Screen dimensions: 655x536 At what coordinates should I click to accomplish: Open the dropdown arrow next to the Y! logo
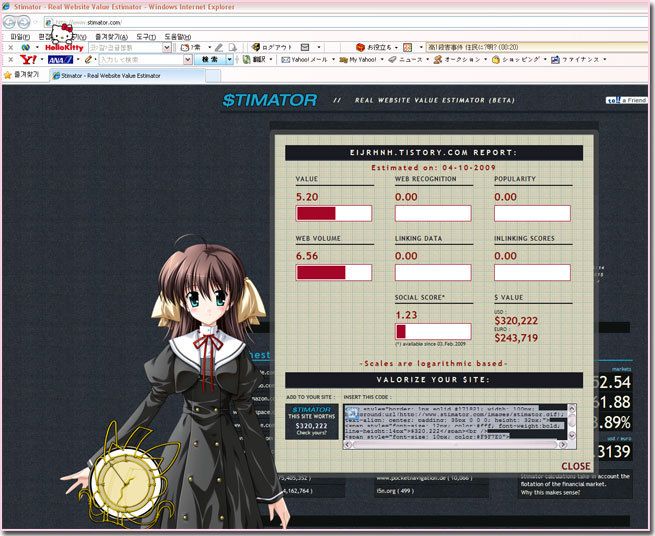point(42,60)
